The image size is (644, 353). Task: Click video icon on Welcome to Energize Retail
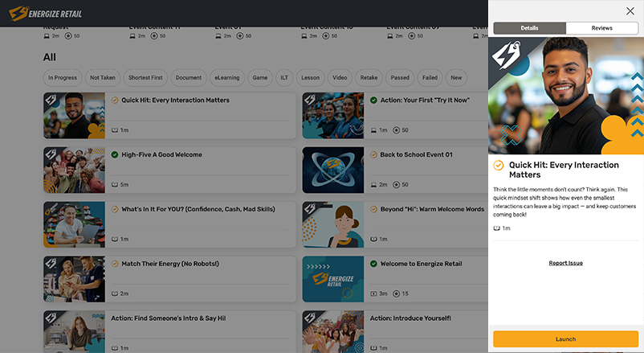(373, 293)
